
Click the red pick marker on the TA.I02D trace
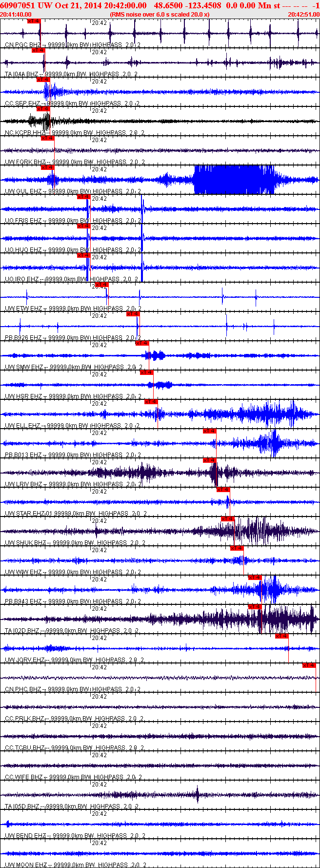(x=255, y=607)
